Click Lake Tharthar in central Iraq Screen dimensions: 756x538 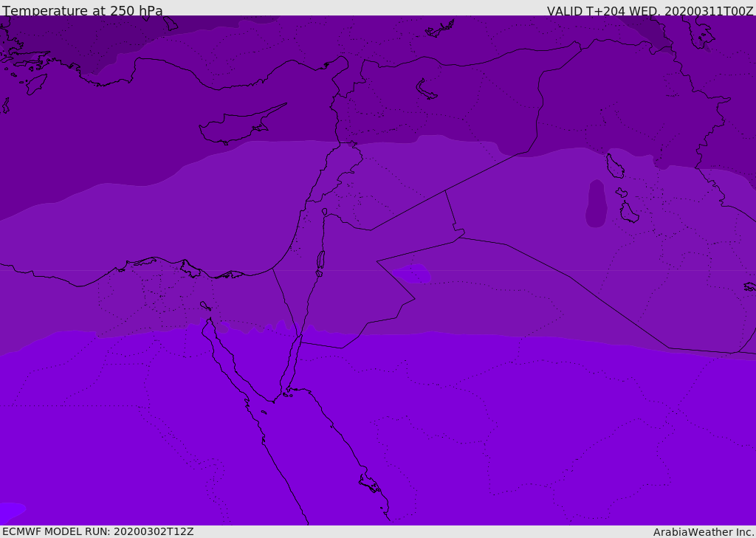pyautogui.click(x=614, y=166)
